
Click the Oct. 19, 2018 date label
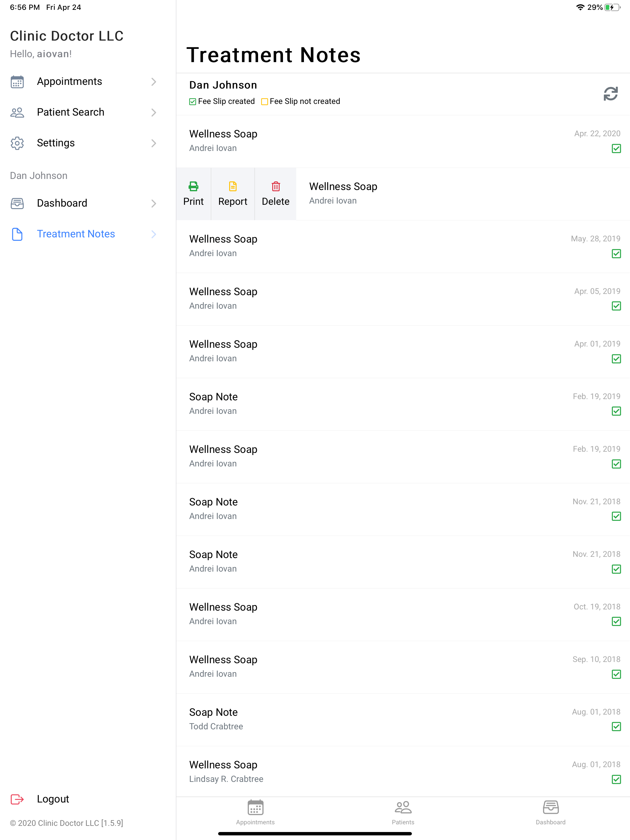pyautogui.click(x=596, y=607)
